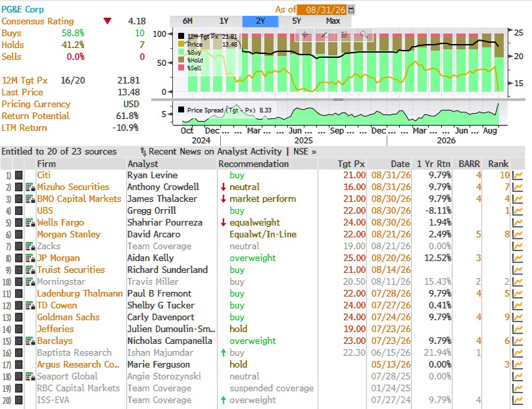Select the Max chart range tab

point(333,21)
